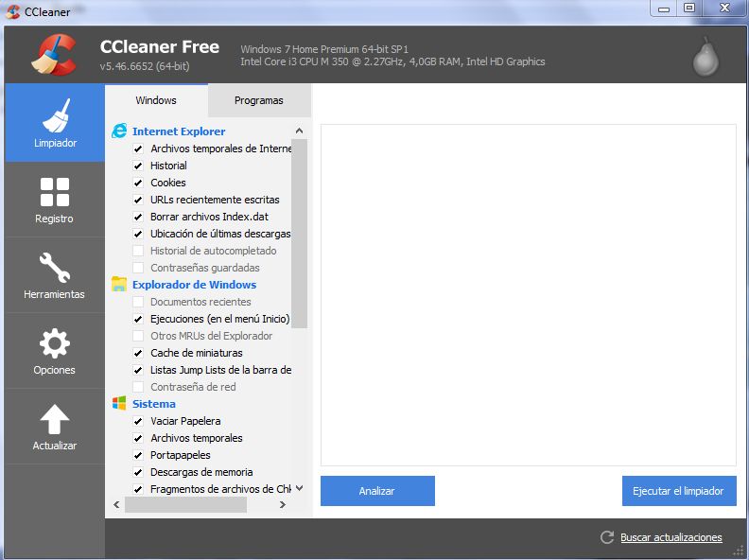Viewport: 749px width, 560px height.
Task: Click the list scroll down arrow
Action: (x=300, y=488)
